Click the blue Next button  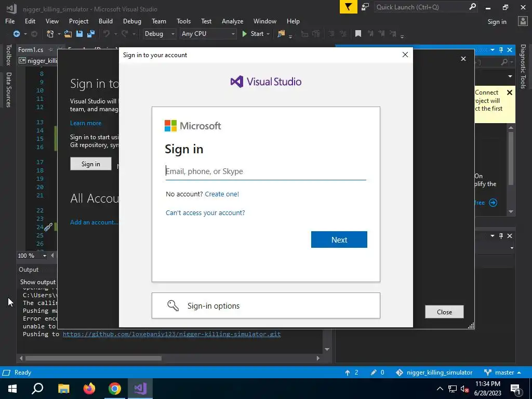[x=339, y=240]
